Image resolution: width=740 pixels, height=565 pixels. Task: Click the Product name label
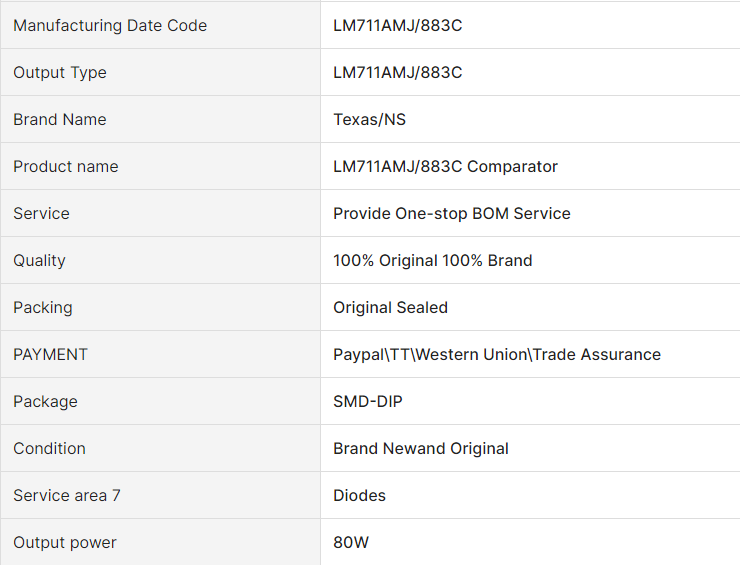tap(66, 167)
